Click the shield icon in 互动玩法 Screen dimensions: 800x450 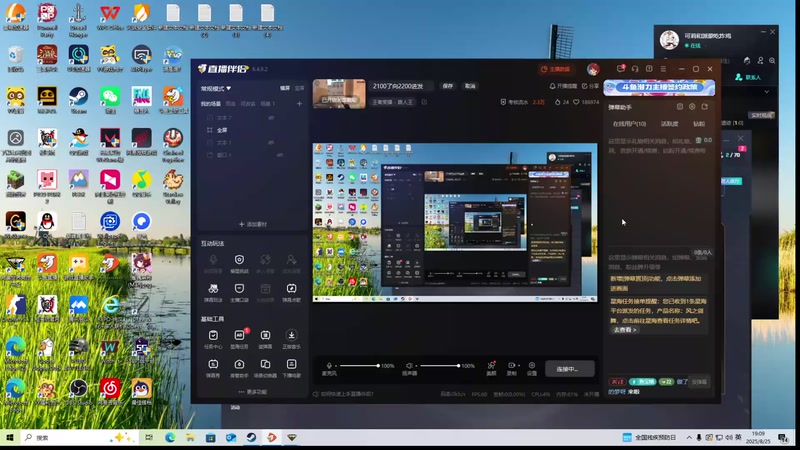coord(239,260)
